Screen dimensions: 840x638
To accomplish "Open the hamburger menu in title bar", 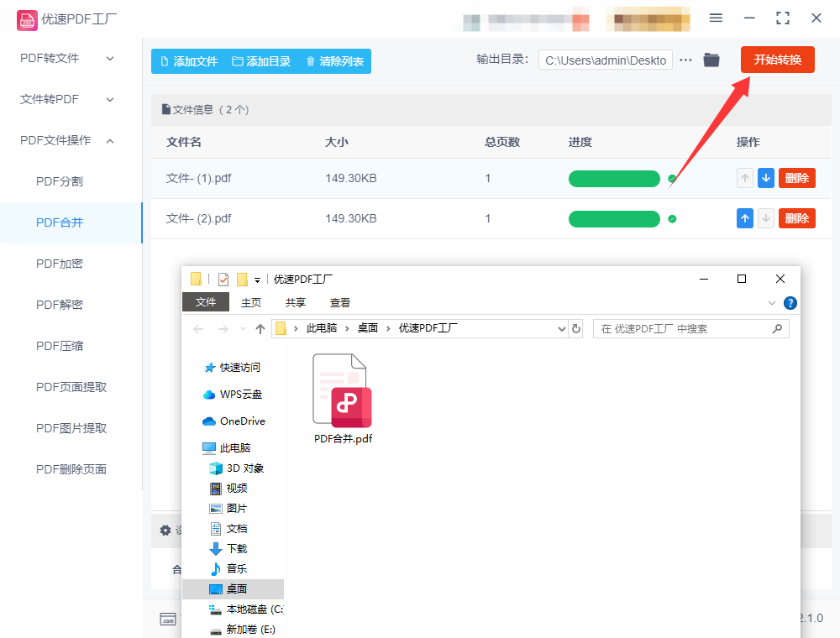I will (x=716, y=18).
